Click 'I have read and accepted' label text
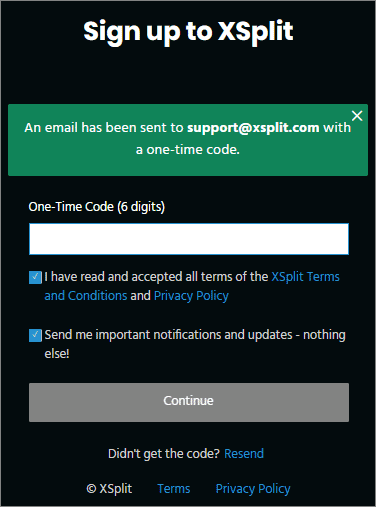Viewport: 376px width, 507px height. click(108, 277)
